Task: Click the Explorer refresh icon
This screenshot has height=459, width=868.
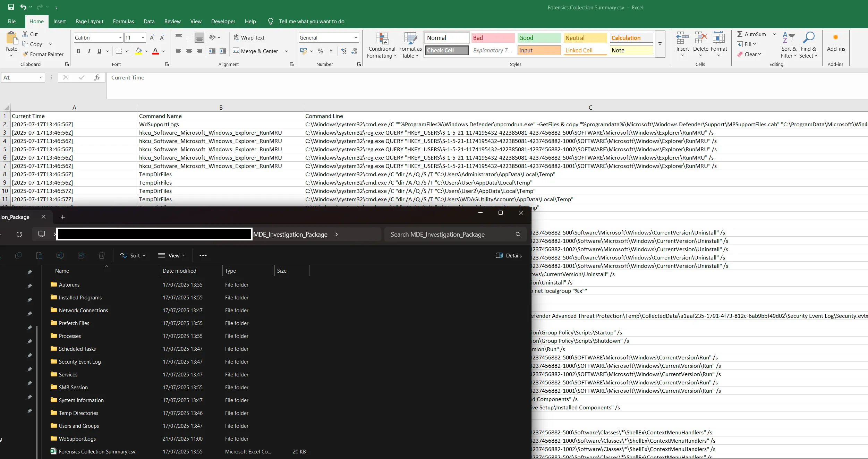Action: (19, 235)
